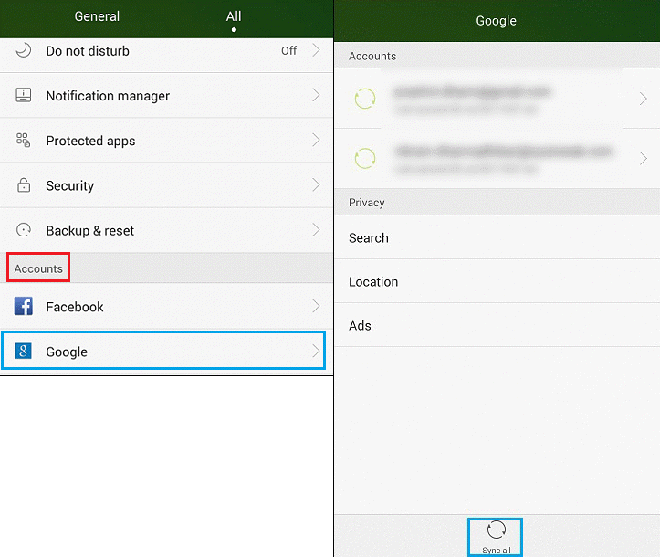Image resolution: width=660 pixels, height=557 pixels.
Task: Tap the Protected apps grid icon
Action: click(x=23, y=141)
